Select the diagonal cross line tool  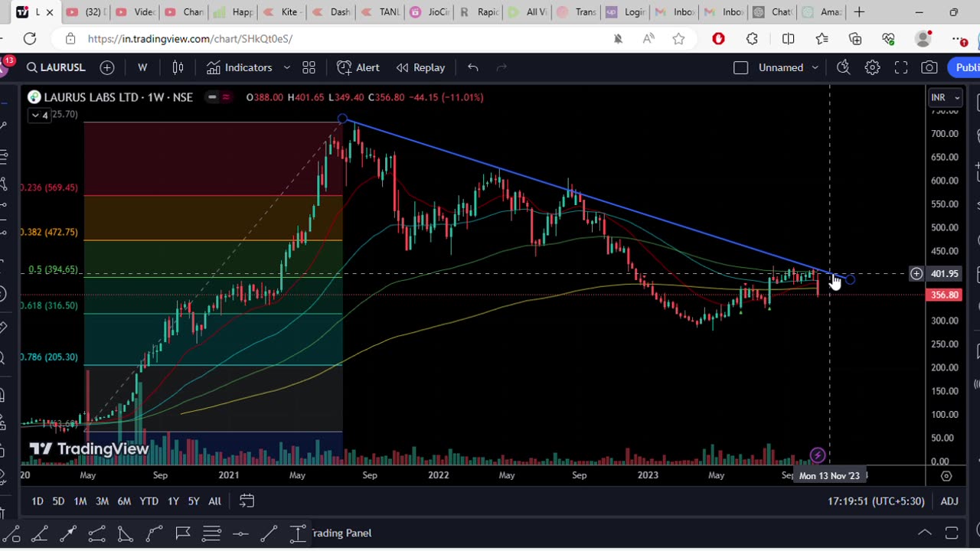click(269, 533)
